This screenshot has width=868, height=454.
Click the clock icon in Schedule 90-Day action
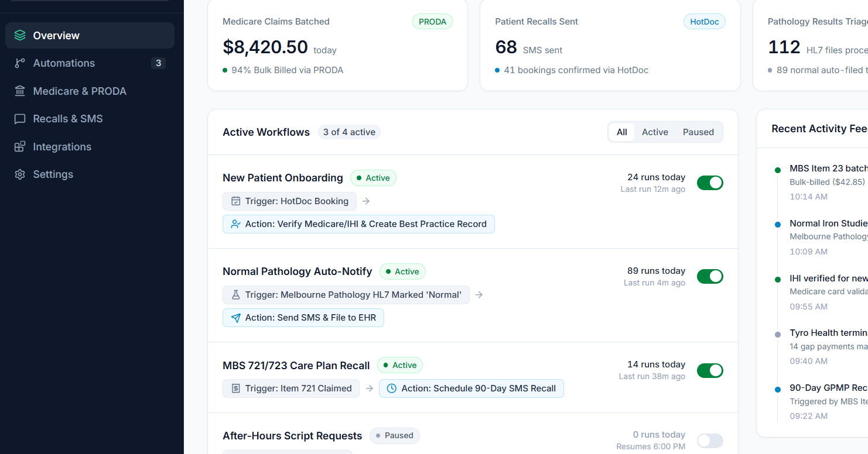point(392,388)
